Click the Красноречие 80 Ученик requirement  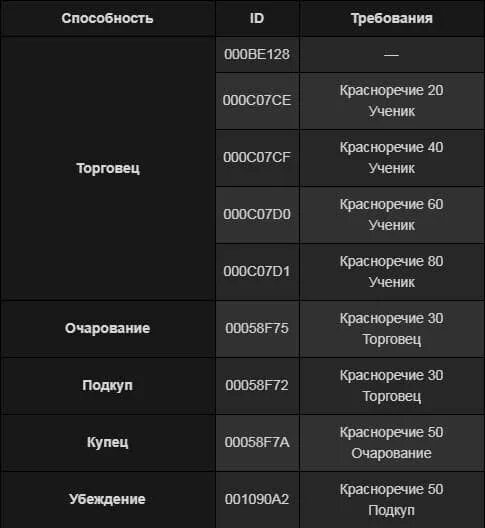click(392, 271)
